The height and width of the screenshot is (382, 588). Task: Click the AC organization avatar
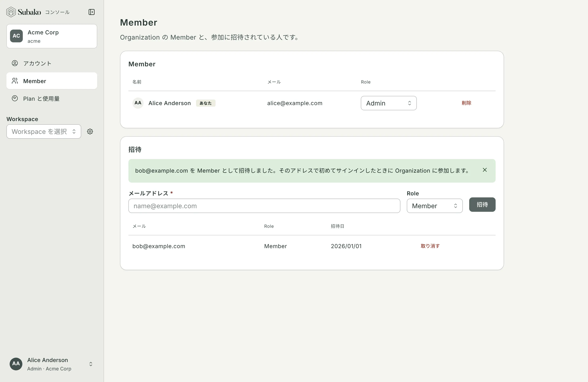[x=16, y=36]
